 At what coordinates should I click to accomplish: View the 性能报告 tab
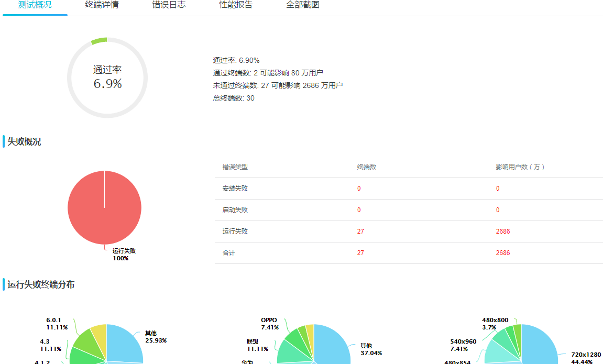click(236, 5)
